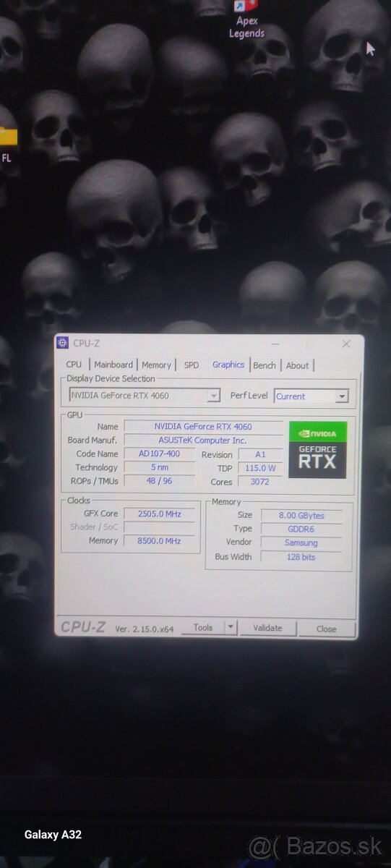The width and height of the screenshot is (391, 868).
Task: Click the CPU-Z title bar app icon
Action: click(x=63, y=343)
